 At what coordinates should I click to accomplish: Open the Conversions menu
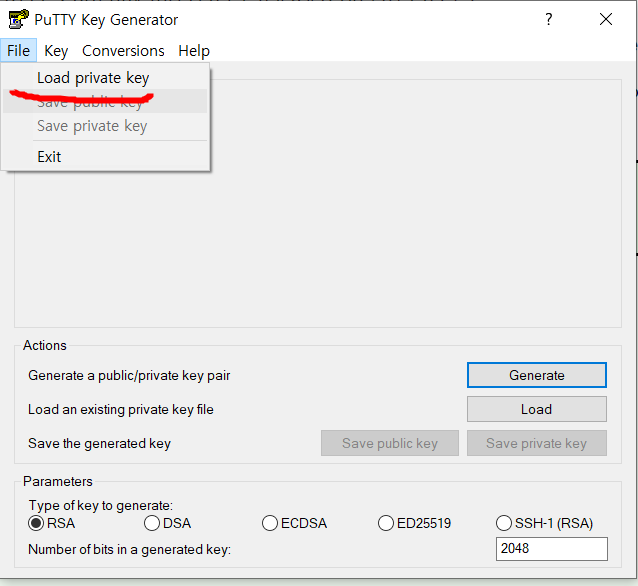[123, 51]
